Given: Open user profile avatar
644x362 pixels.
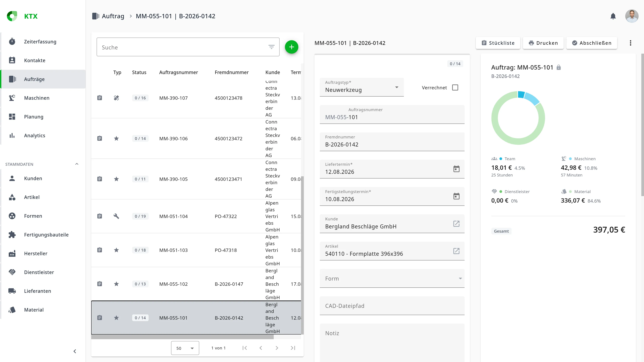Looking at the screenshot, I should tap(632, 16).
